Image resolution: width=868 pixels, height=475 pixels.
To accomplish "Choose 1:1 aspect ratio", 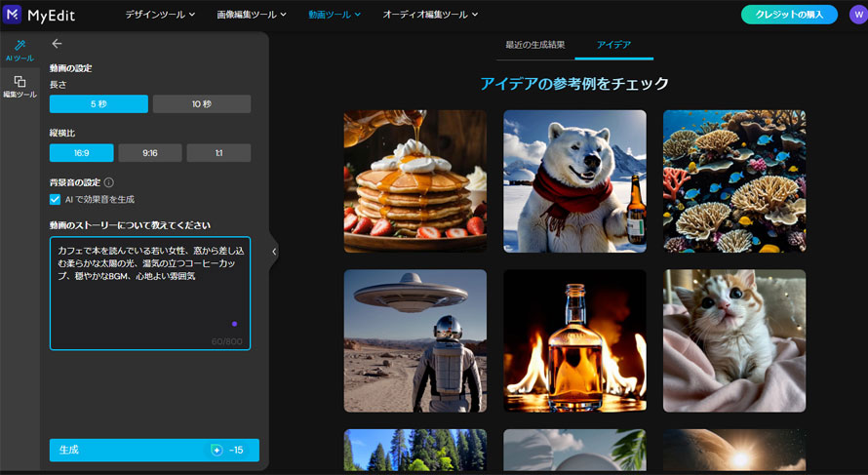I will 218,153.
